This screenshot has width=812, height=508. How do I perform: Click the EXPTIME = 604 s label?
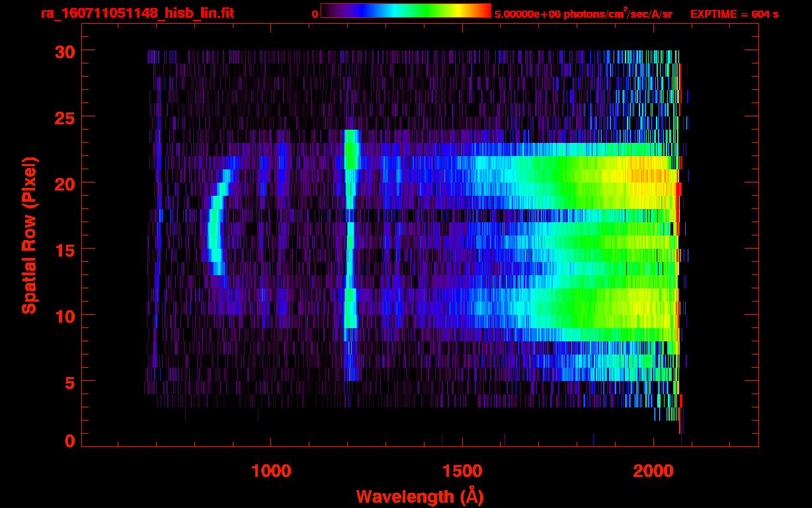734,14
